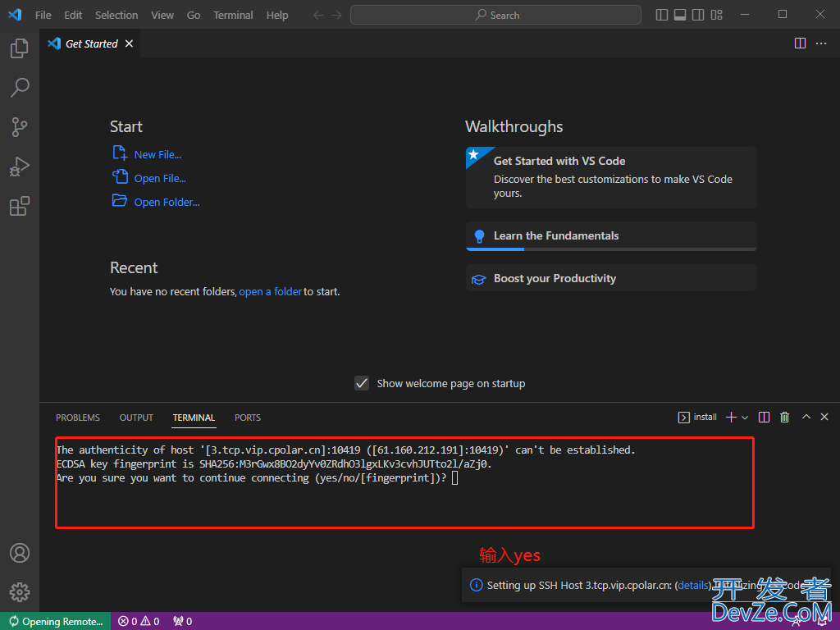Click the lightbulb icon on Fundamentals card
This screenshot has height=630, width=840.
tap(479, 236)
